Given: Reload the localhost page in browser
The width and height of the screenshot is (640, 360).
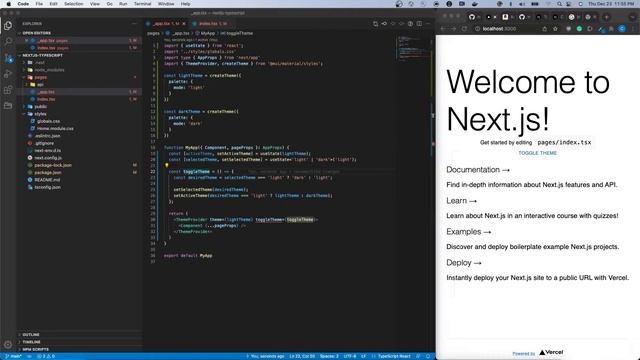Looking at the screenshot, I should [x=464, y=29].
